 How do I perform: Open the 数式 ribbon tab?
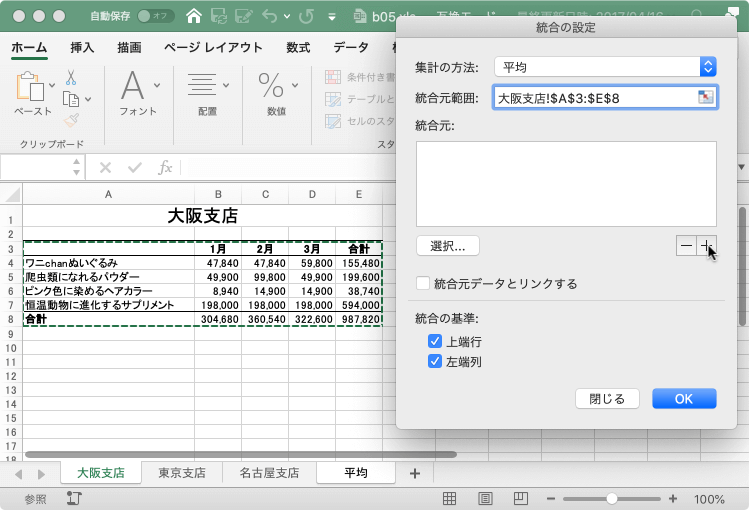298,47
